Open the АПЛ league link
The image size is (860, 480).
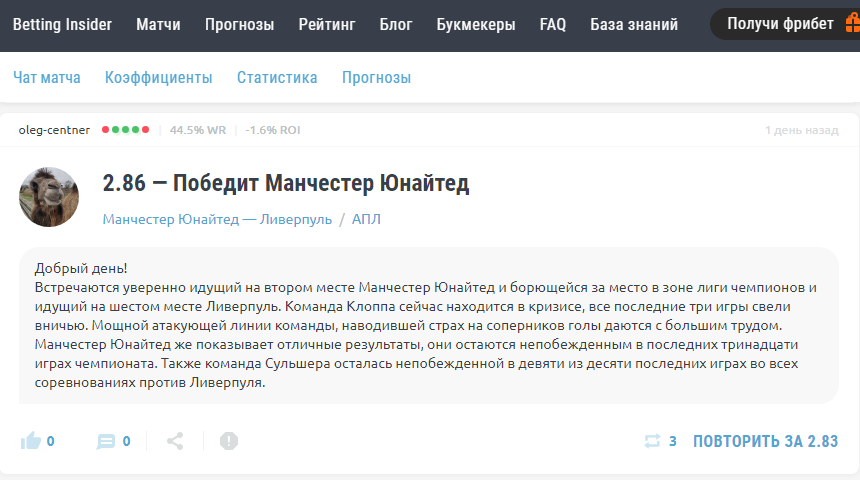[x=366, y=219]
